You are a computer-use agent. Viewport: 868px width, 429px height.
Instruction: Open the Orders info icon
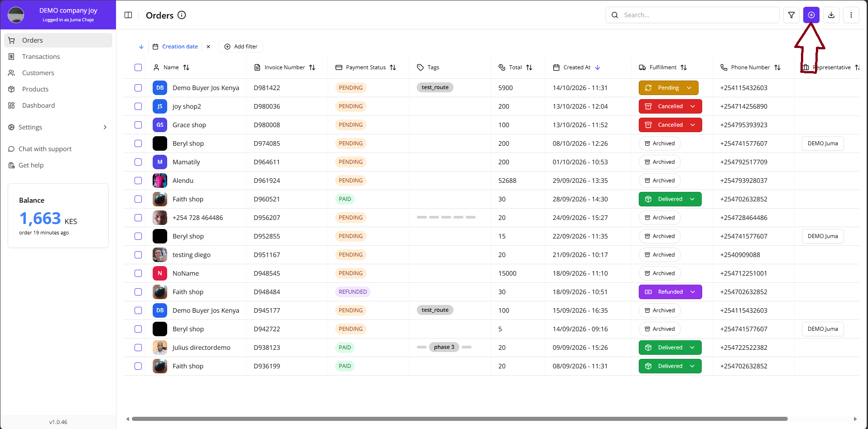point(182,15)
